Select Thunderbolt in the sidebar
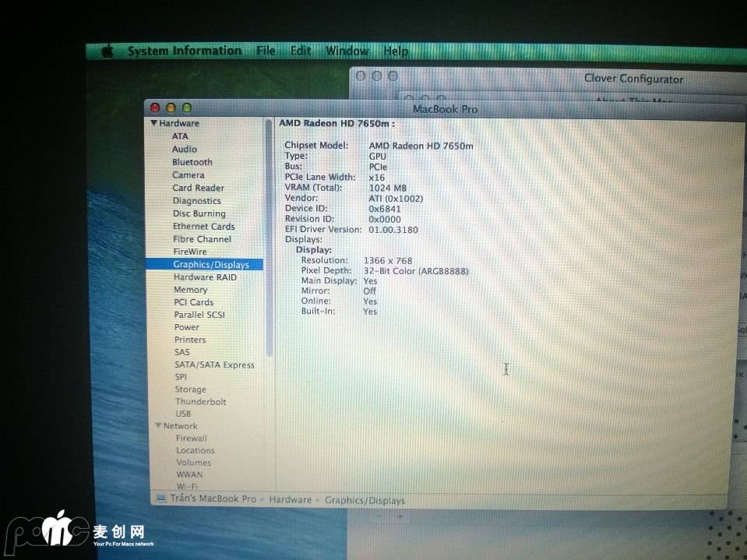This screenshot has width=747, height=560. (200, 402)
